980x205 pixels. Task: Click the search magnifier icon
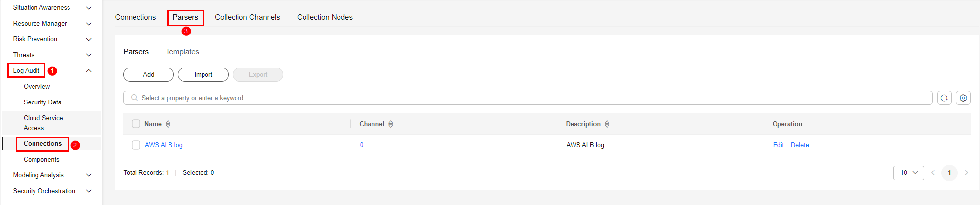[134, 98]
